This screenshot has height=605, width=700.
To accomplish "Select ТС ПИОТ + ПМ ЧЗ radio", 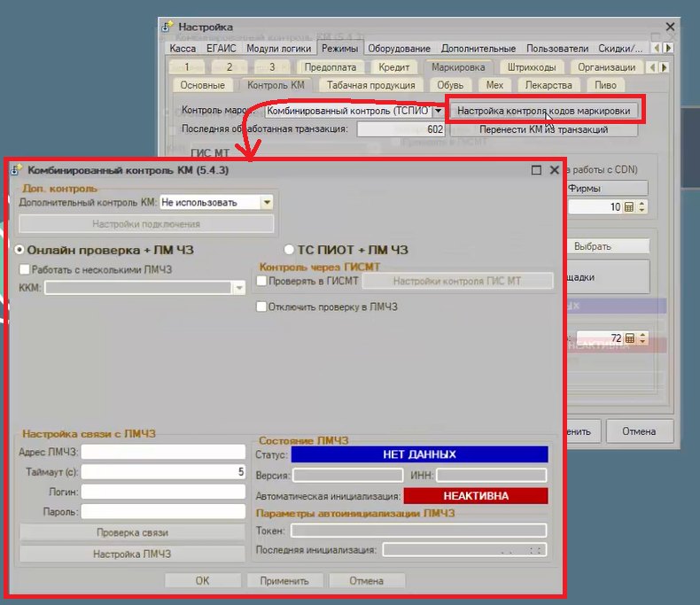I will pyautogui.click(x=289, y=250).
